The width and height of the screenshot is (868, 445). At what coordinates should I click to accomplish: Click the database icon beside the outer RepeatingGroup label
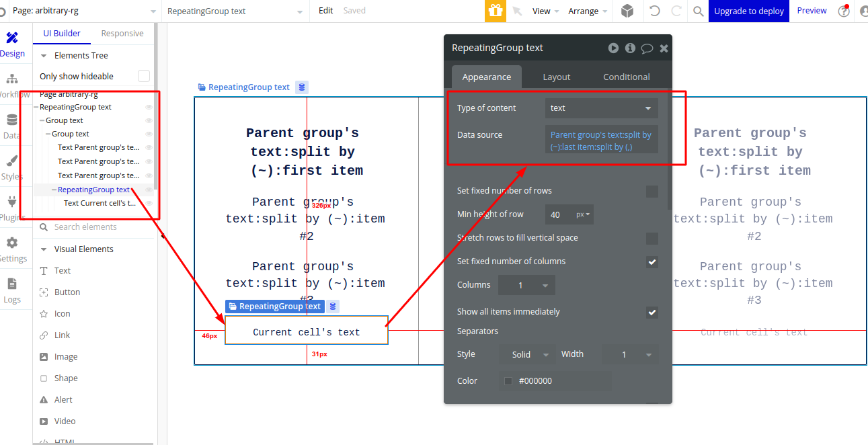coord(302,87)
